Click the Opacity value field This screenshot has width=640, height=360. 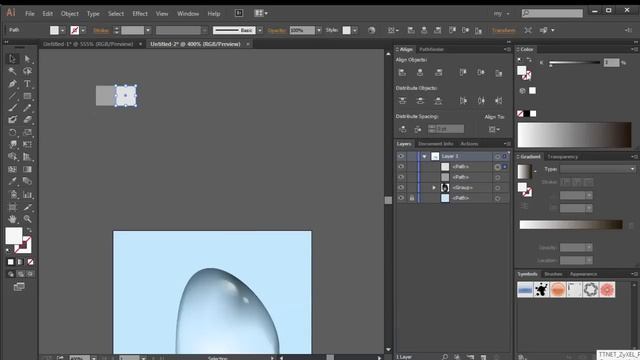click(302, 30)
